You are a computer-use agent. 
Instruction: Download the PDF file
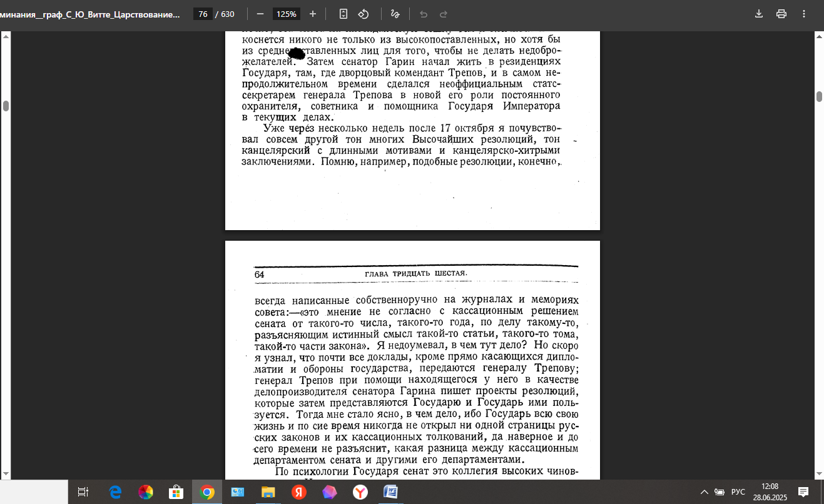[x=759, y=14]
